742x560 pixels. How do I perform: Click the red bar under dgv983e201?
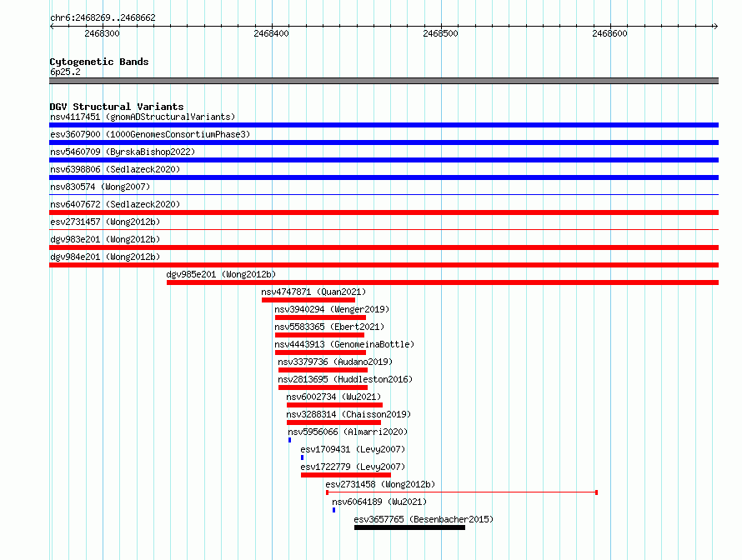pos(384,247)
